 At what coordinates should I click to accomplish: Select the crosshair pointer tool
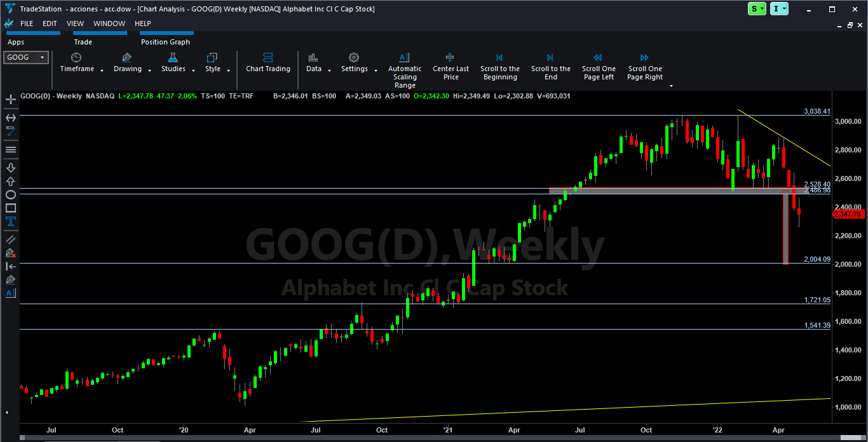coord(11,100)
